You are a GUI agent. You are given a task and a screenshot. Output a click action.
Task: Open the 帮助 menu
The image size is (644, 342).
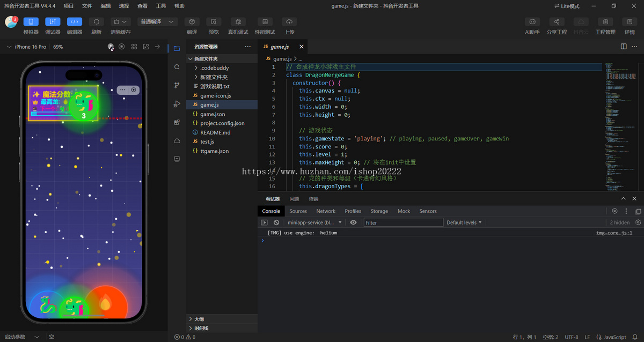click(179, 6)
